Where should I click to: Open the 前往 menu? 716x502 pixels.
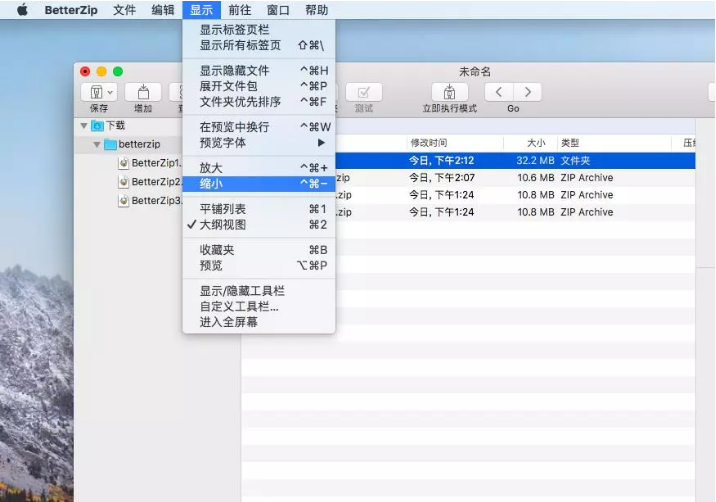point(239,10)
